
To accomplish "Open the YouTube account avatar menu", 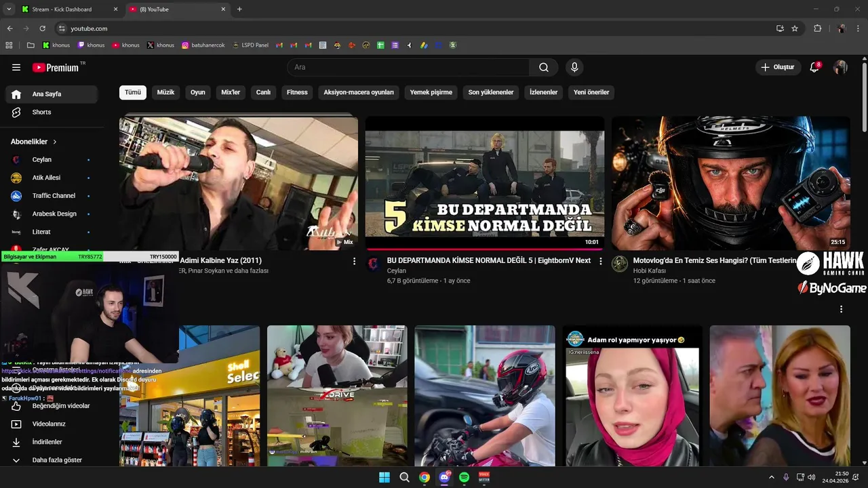I will 840,67.
